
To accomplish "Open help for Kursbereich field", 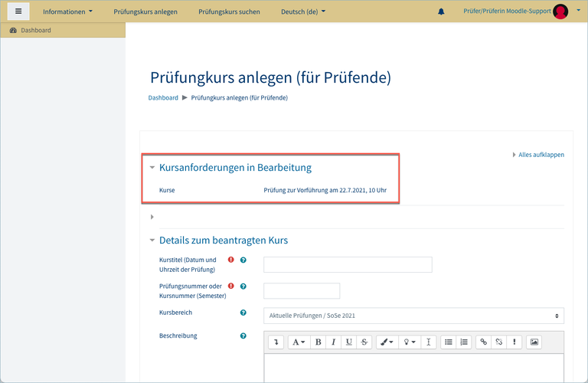I will 243,313.
